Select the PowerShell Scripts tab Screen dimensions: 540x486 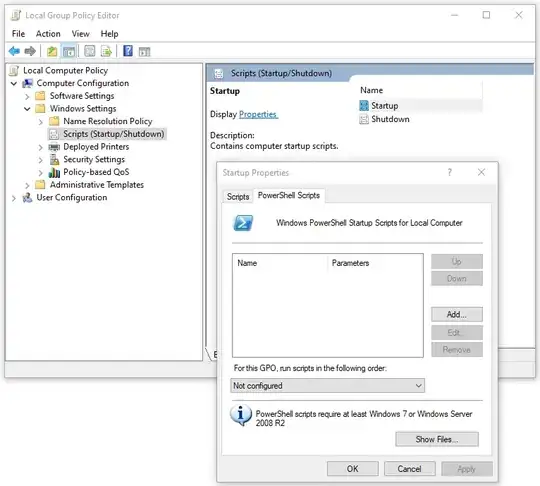point(289,196)
